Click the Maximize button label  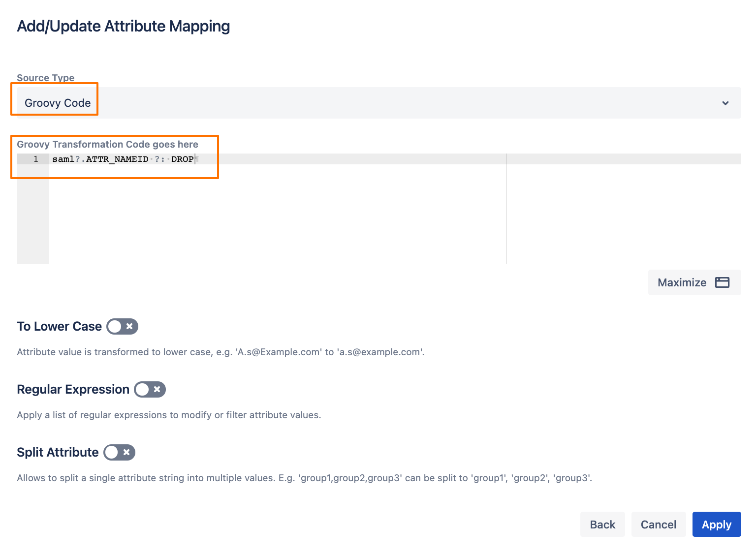[x=682, y=282]
